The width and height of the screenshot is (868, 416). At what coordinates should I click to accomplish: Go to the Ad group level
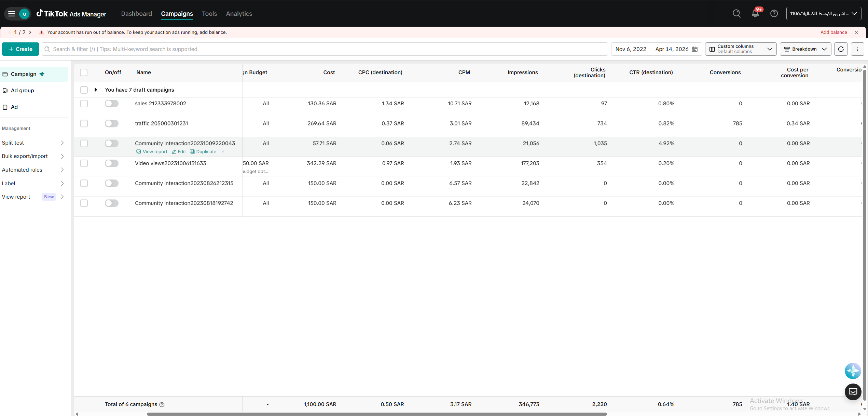[x=22, y=91]
